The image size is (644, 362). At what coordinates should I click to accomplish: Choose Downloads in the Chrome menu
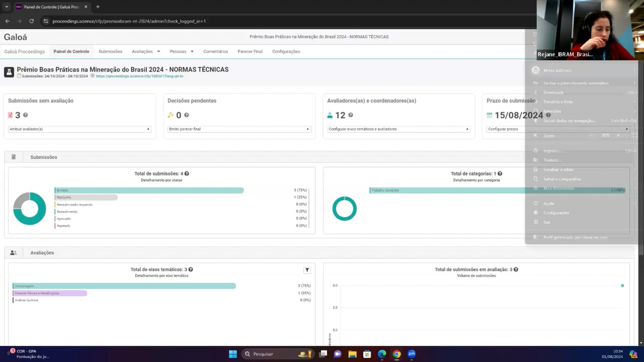pyautogui.click(x=553, y=93)
